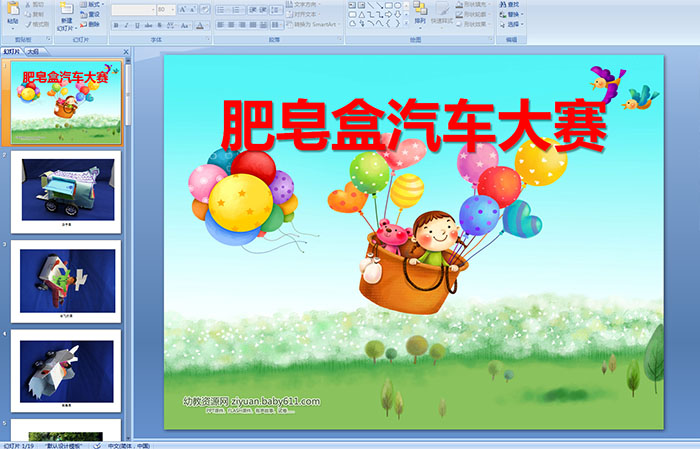The image size is (700, 449).
Task: Click the Increase Indent icon
Action: (263, 10)
